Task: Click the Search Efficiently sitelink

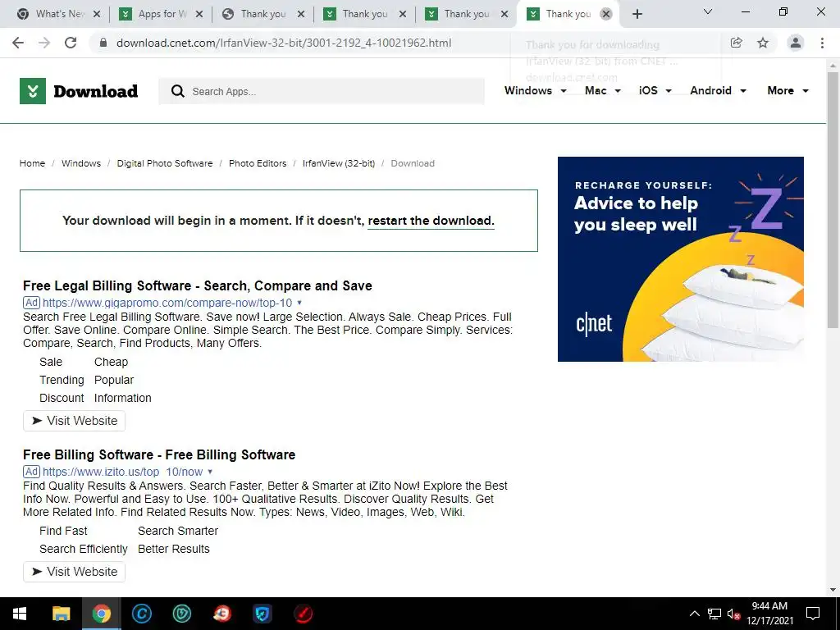Action: pos(84,549)
